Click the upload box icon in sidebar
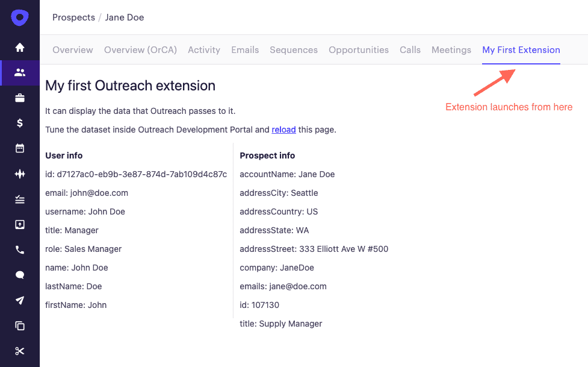The image size is (588, 367). click(x=20, y=224)
